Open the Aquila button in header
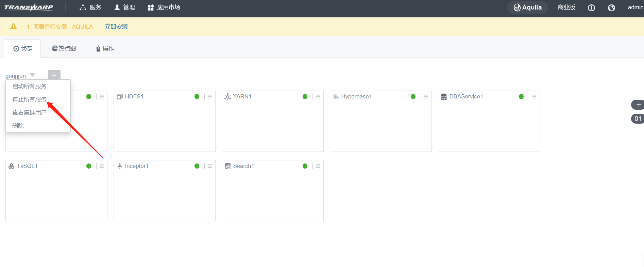644x267 pixels. (528, 7)
